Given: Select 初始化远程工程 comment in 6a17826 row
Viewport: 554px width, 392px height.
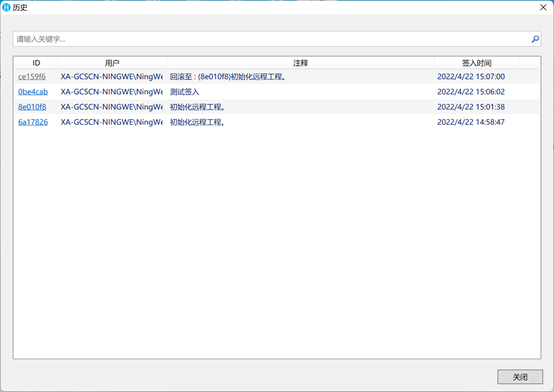Looking at the screenshot, I should pyautogui.click(x=197, y=122).
